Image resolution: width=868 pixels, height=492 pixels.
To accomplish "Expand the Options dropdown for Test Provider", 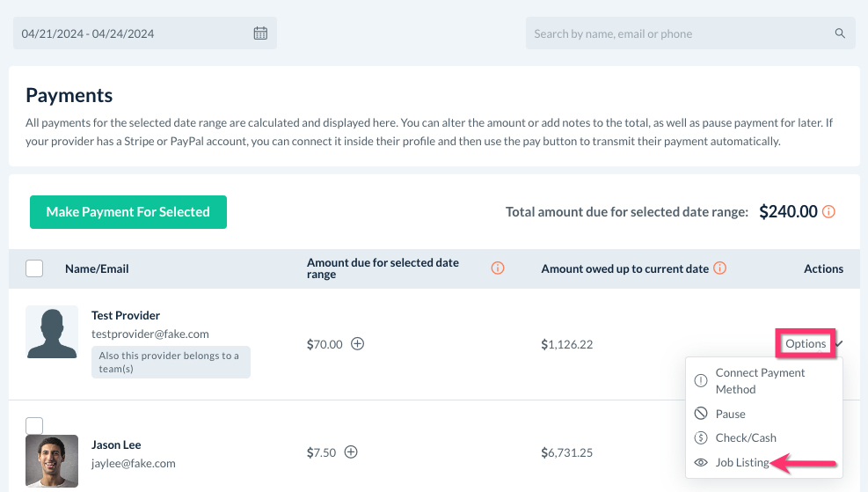I will point(806,344).
